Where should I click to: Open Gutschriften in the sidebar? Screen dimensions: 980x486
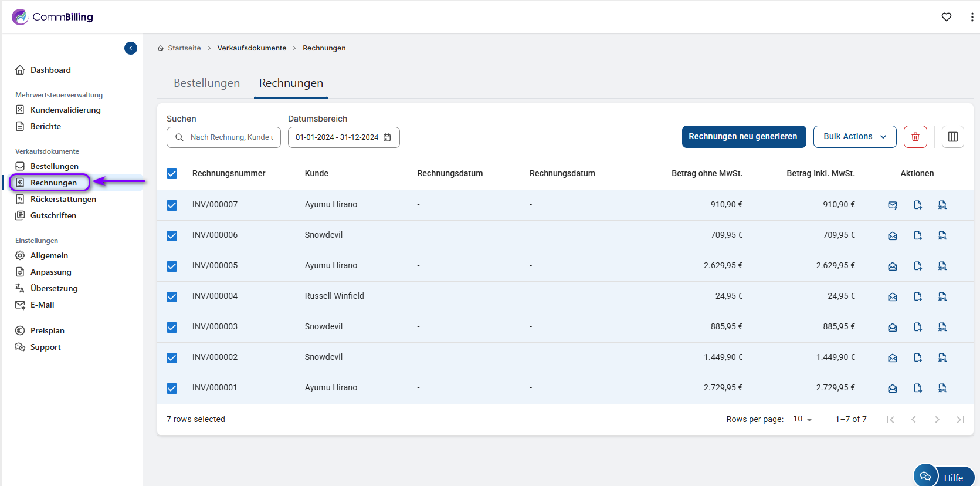pyautogui.click(x=53, y=215)
